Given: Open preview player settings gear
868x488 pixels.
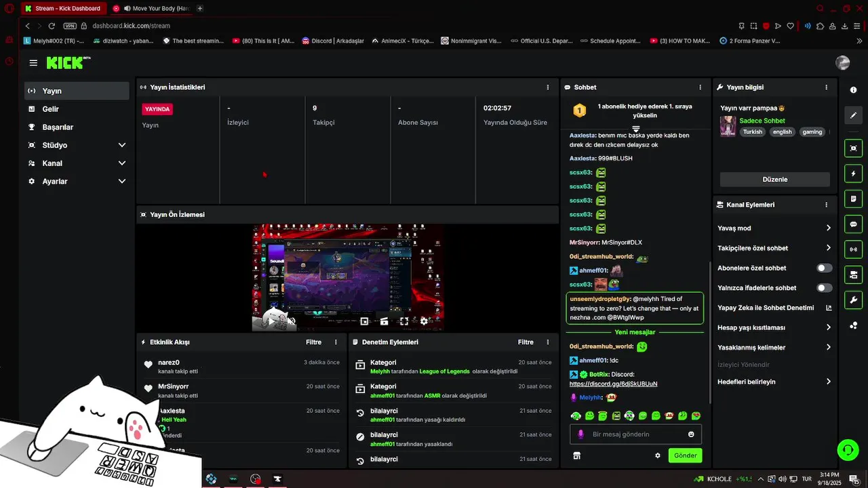Looking at the screenshot, I should click(425, 321).
